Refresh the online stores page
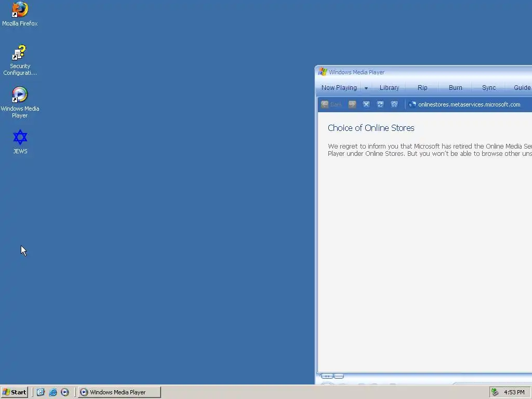The height and width of the screenshot is (399, 532). (380, 104)
